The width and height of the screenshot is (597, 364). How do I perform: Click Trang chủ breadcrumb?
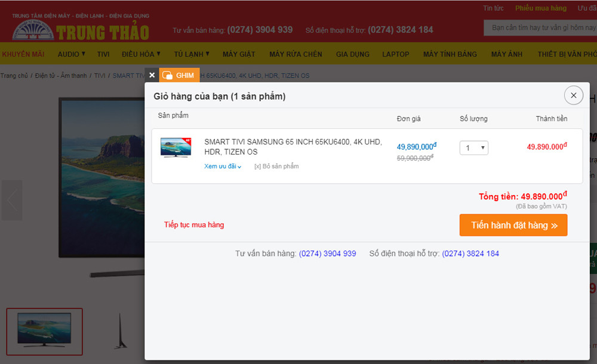point(14,76)
